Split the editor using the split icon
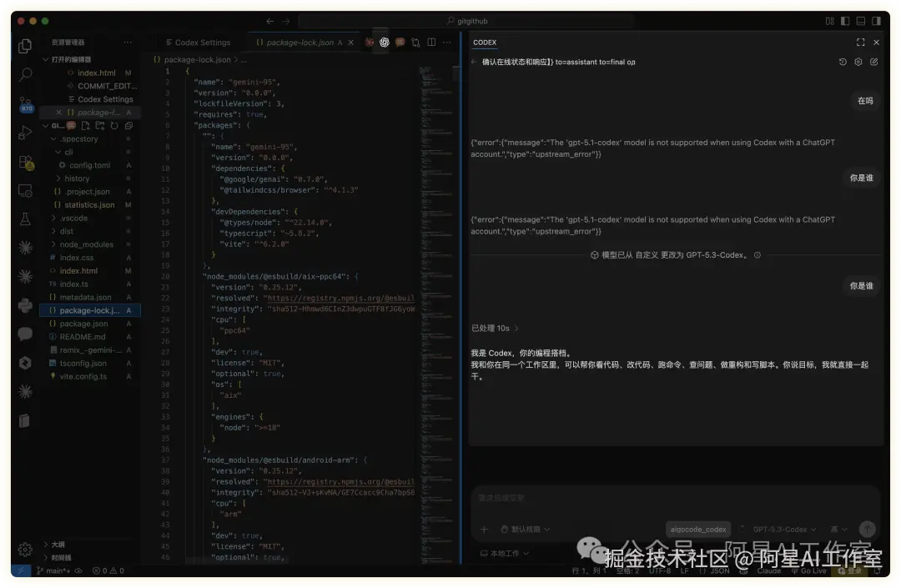Image resolution: width=901 pixels, height=588 pixels. tap(431, 42)
